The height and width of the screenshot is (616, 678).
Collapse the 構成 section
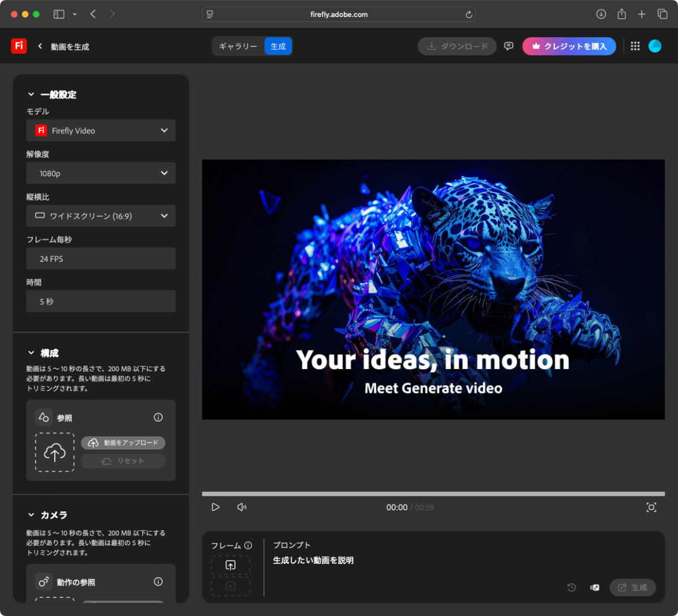coord(32,353)
